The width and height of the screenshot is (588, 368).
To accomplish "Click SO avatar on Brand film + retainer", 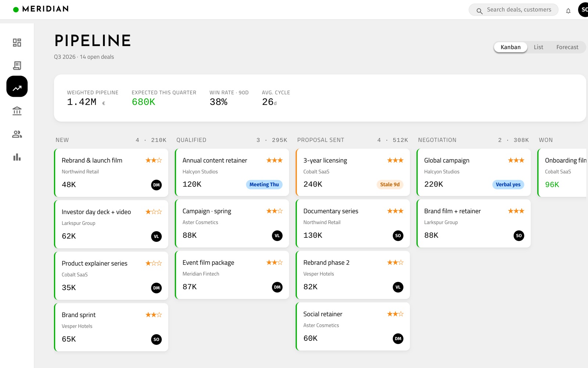I will click(519, 236).
